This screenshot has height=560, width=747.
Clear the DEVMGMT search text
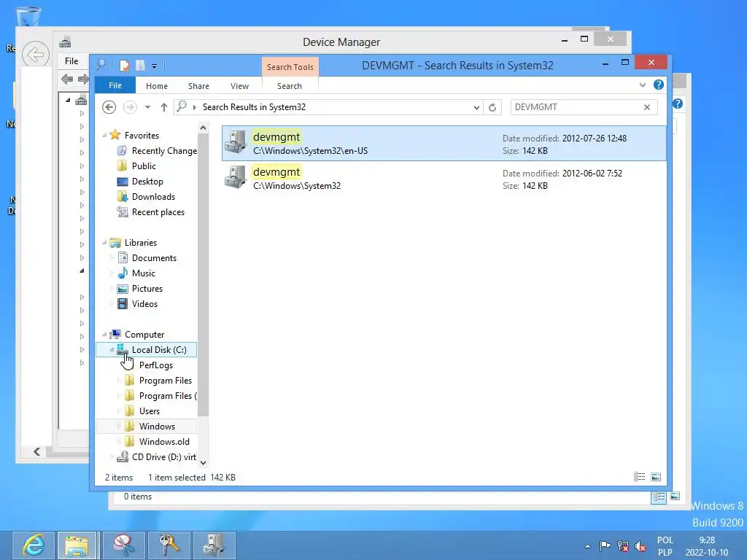pyautogui.click(x=647, y=107)
